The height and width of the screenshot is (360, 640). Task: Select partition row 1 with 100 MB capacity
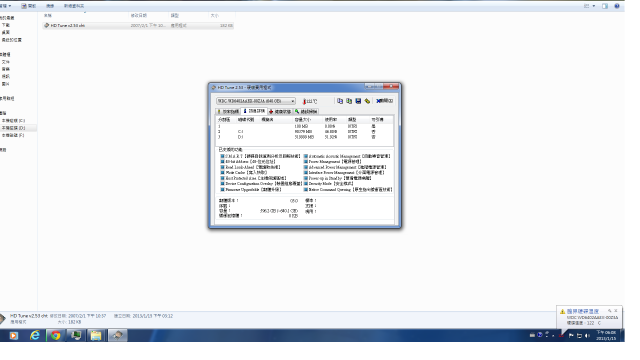(x=304, y=127)
